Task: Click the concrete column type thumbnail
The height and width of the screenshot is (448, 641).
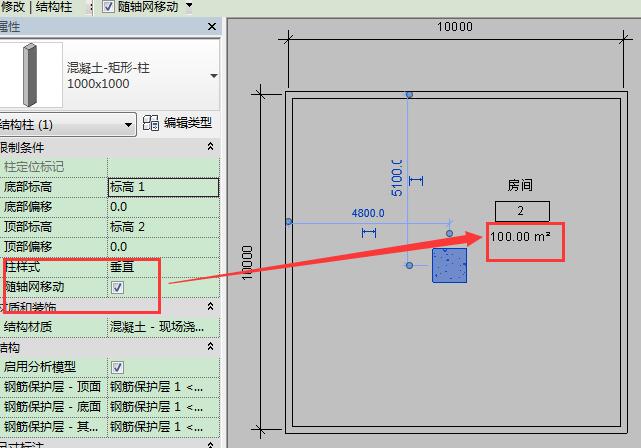Action: [31, 75]
